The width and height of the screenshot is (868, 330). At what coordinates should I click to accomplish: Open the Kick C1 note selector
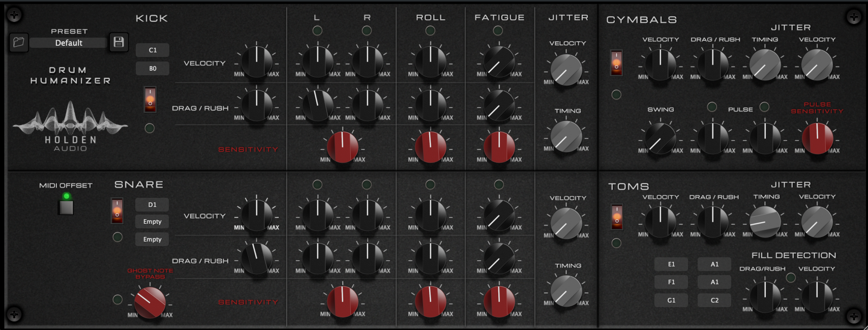(153, 50)
